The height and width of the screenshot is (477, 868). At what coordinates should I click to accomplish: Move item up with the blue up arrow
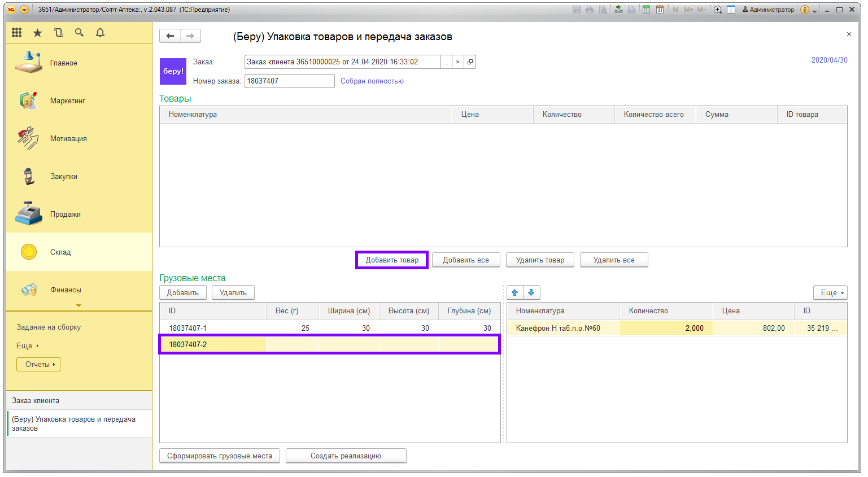[514, 292]
